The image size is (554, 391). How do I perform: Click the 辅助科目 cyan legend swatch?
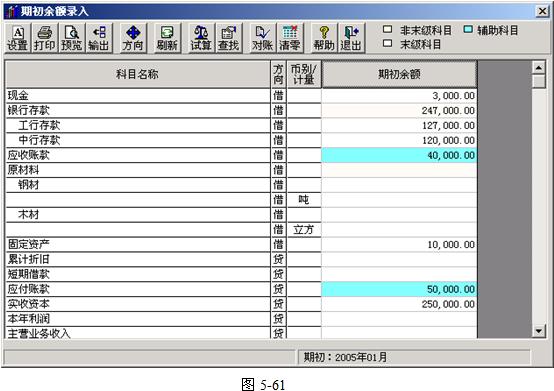pos(468,29)
